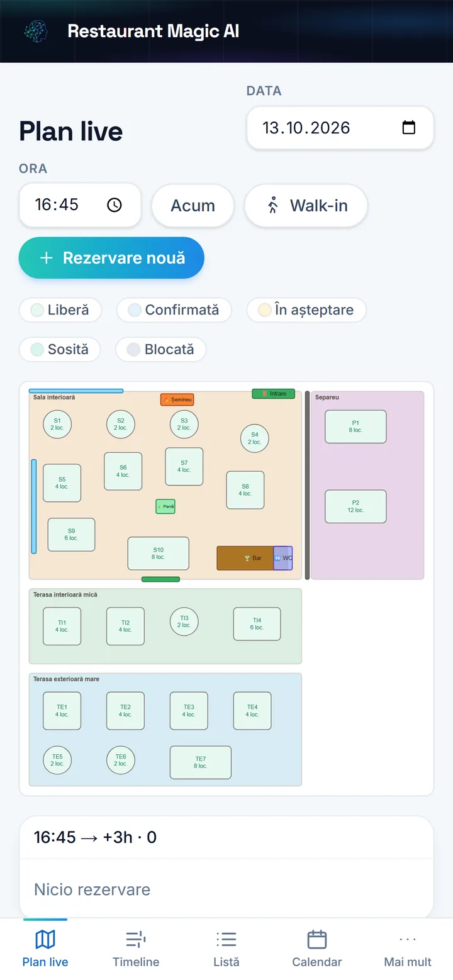This screenshot has height=980, width=453.
Task: Click the date field showing 13.10.2026
Action: [x=340, y=128]
